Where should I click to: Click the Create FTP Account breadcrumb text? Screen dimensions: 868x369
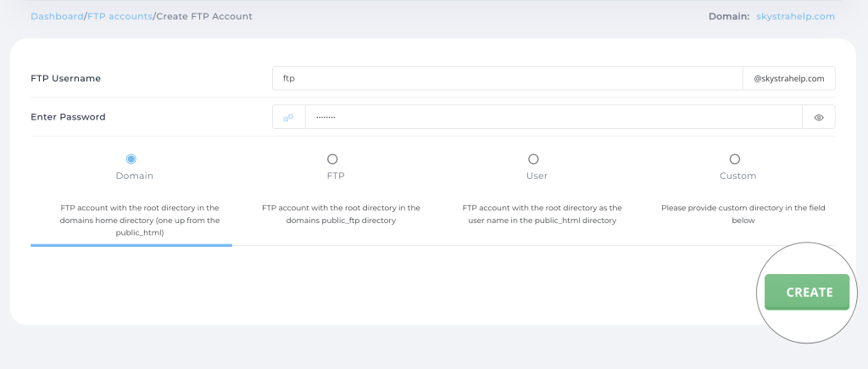click(x=203, y=16)
